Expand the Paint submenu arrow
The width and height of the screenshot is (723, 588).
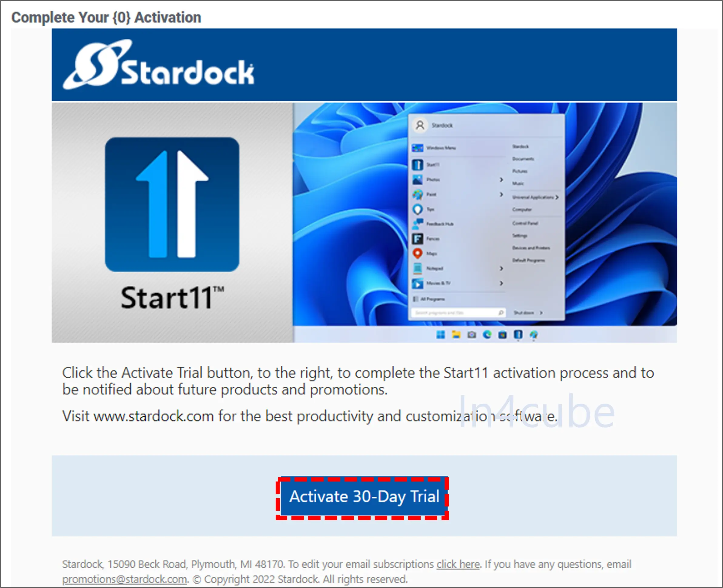click(501, 194)
